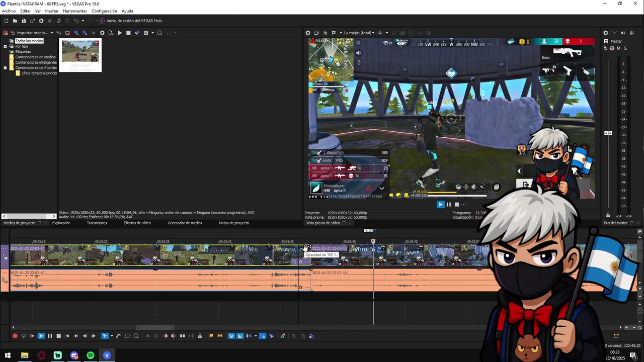The image size is (644, 362).
Task: Select the imported video clip thumbnail
Action: click(80, 55)
